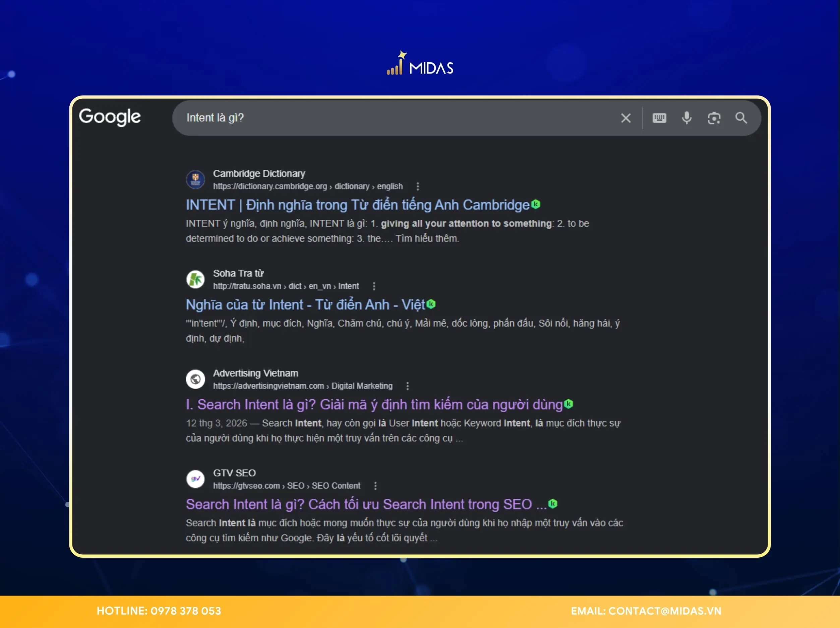Open more options for GTV SEO result
This screenshot has height=628, width=840.
pos(375,486)
